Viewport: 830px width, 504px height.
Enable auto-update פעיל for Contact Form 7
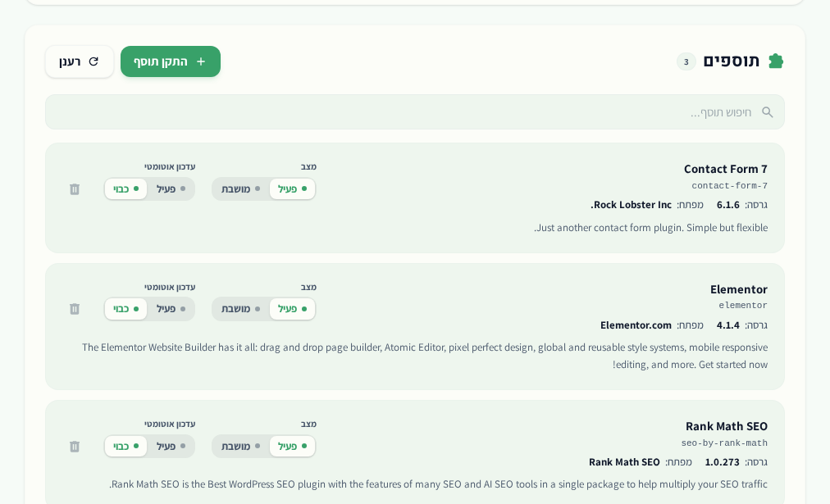coord(171,188)
